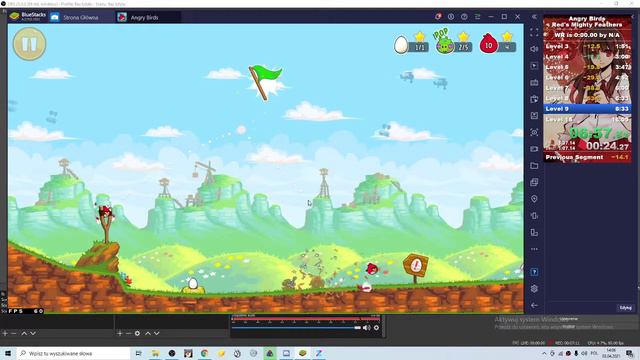Viewport: 640px width, 360px height.
Task: Click system tray microphone icon
Action: click(576, 353)
